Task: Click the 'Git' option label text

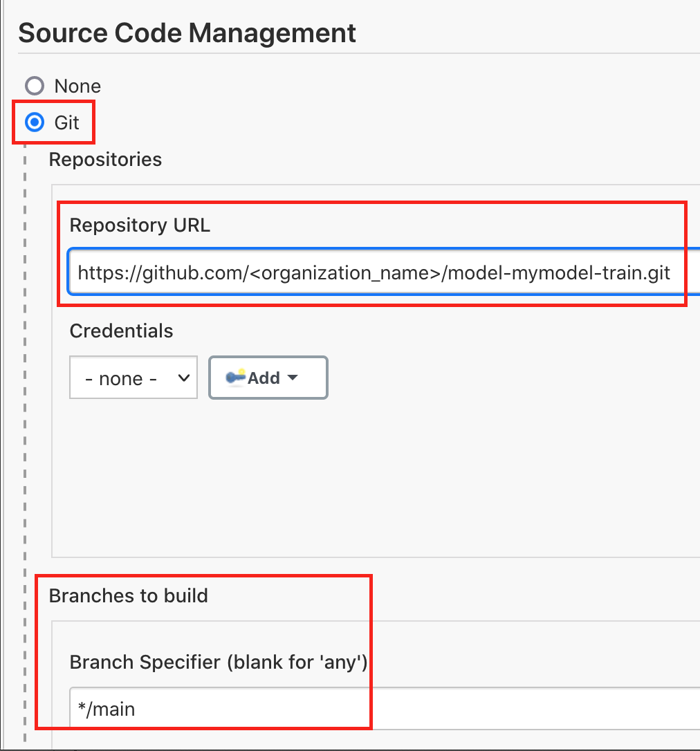Action: (x=66, y=122)
